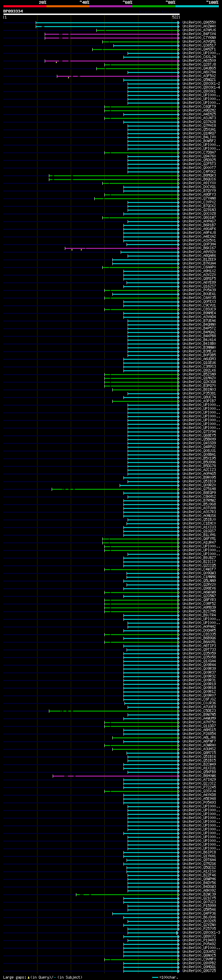Screen dimensions: 222x980
Task: Open hit UniRef100_B4FSV4
Action: [x=199, y=34]
